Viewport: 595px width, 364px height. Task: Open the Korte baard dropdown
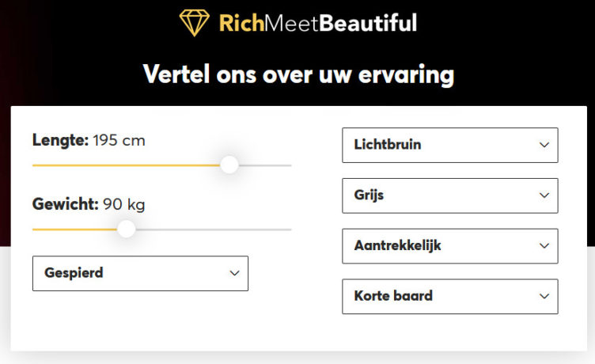449,296
